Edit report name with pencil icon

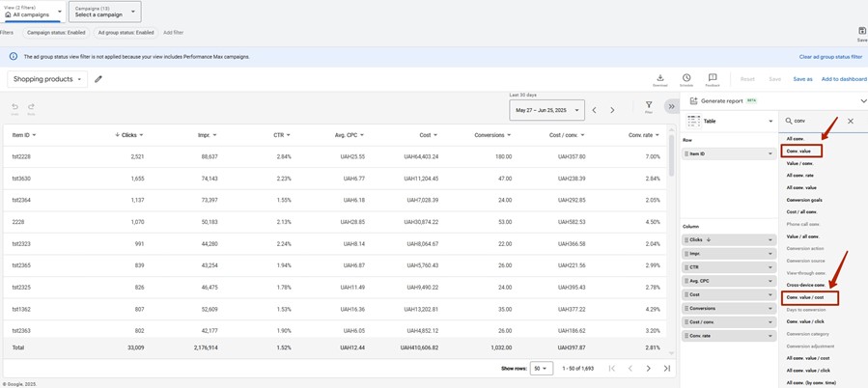98,79
